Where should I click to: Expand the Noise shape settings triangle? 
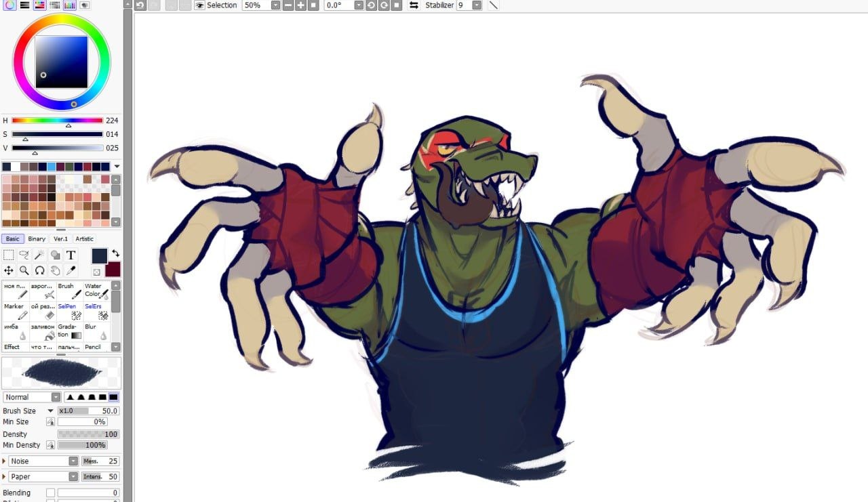(x=5, y=461)
